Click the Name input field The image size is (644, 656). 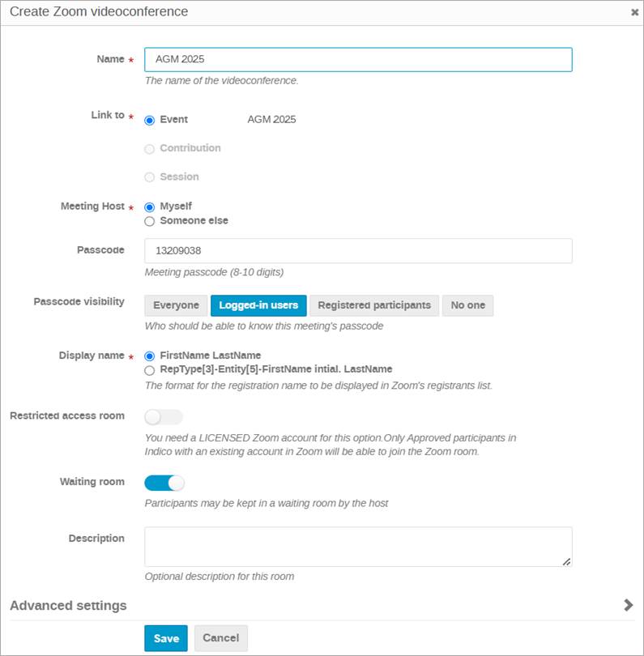358,59
